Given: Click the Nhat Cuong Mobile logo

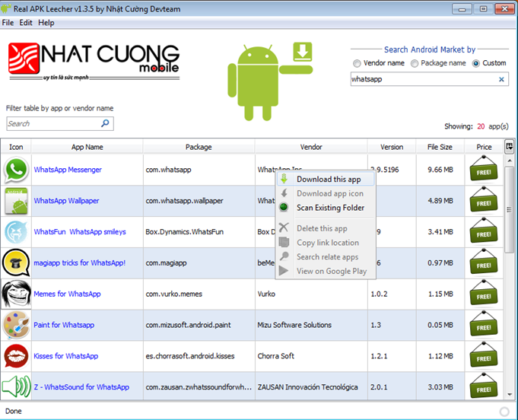Looking at the screenshot, I should point(94,62).
